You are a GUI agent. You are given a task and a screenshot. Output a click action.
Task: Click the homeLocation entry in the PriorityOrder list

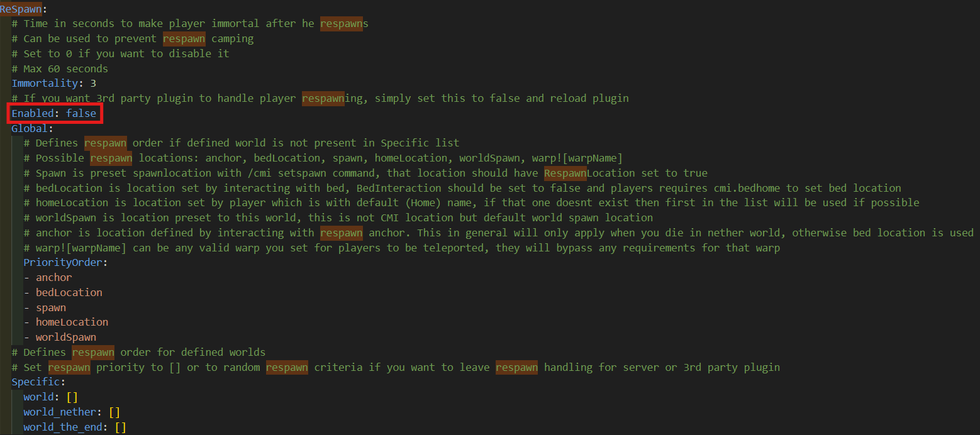[72, 322]
